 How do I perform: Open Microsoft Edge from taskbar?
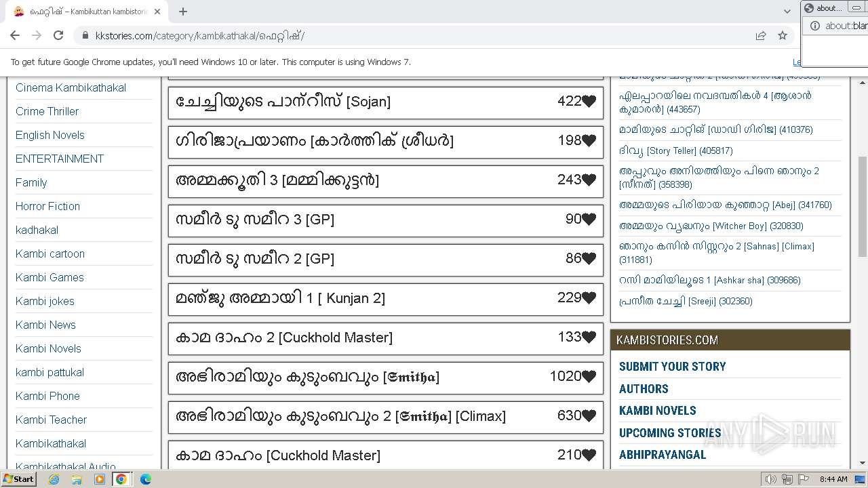tap(145, 479)
